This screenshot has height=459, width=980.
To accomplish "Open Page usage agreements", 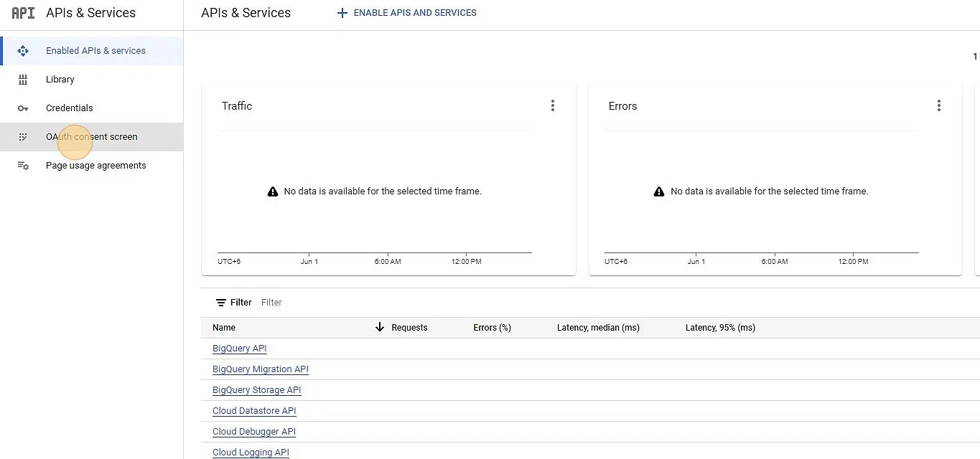I will coord(92,166).
